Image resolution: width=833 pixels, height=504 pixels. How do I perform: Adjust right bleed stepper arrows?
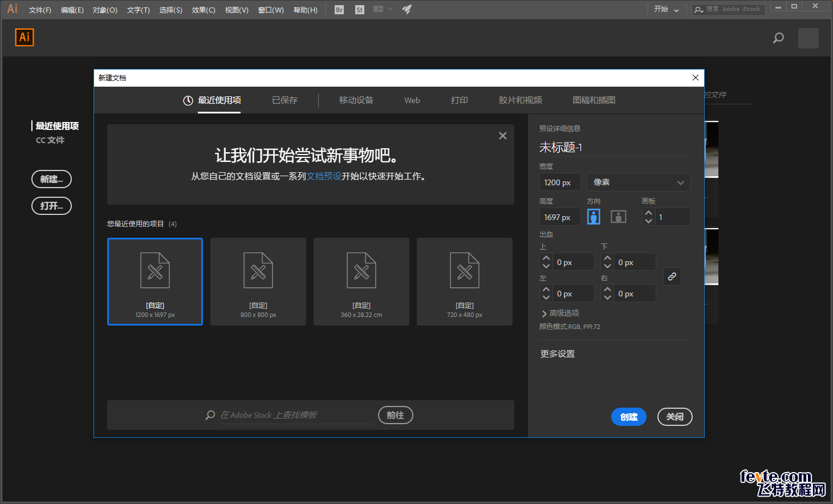click(x=607, y=294)
